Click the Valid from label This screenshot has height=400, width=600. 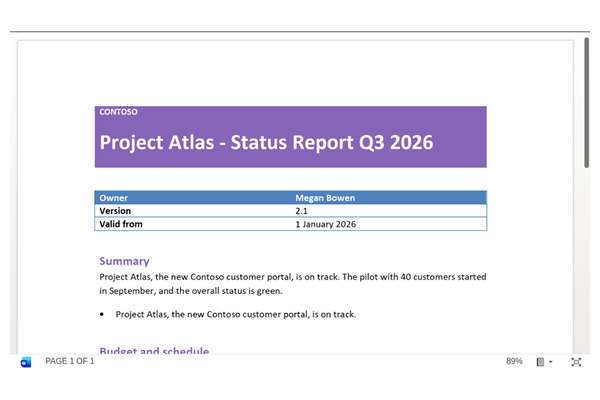121,224
